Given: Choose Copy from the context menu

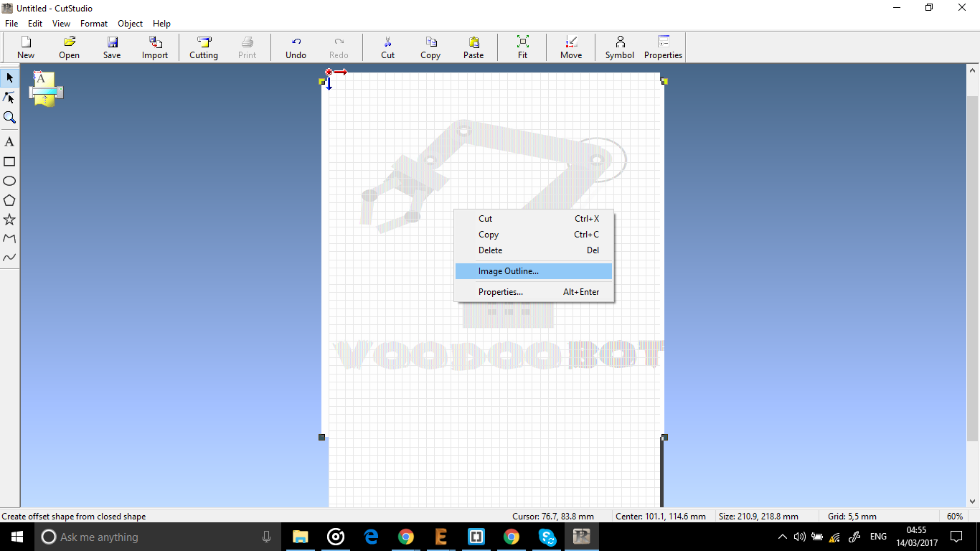Looking at the screenshot, I should [534, 235].
